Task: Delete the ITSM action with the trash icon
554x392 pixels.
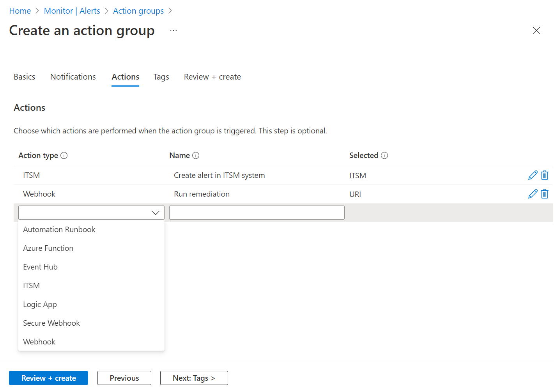Action: tap(544, 175)
